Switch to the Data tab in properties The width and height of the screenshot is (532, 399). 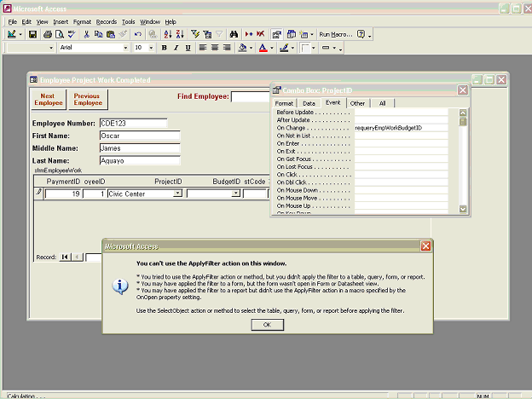tap(309, 103)
